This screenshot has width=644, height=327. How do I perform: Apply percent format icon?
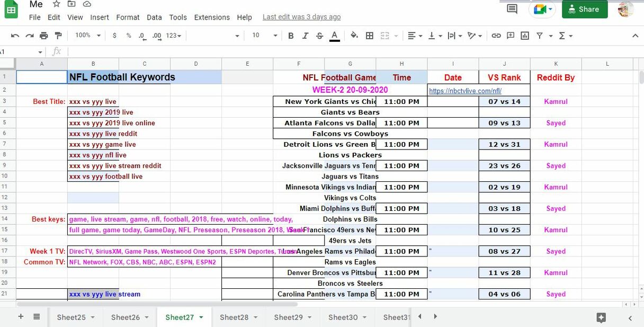(x=129, y=36)
